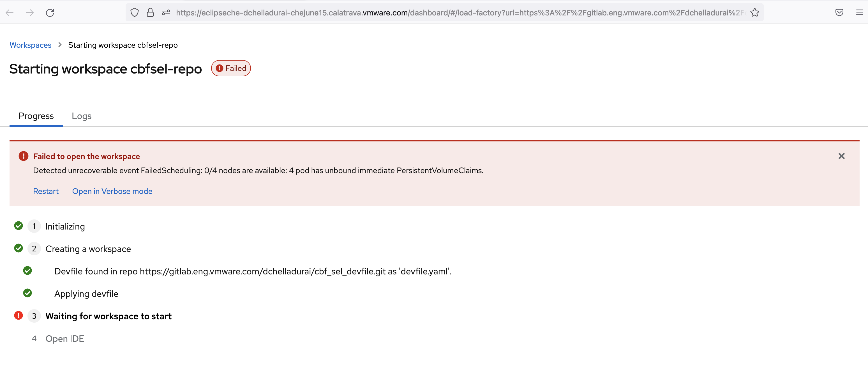Open site permissions icon in address bar

[x=166, y=13]
